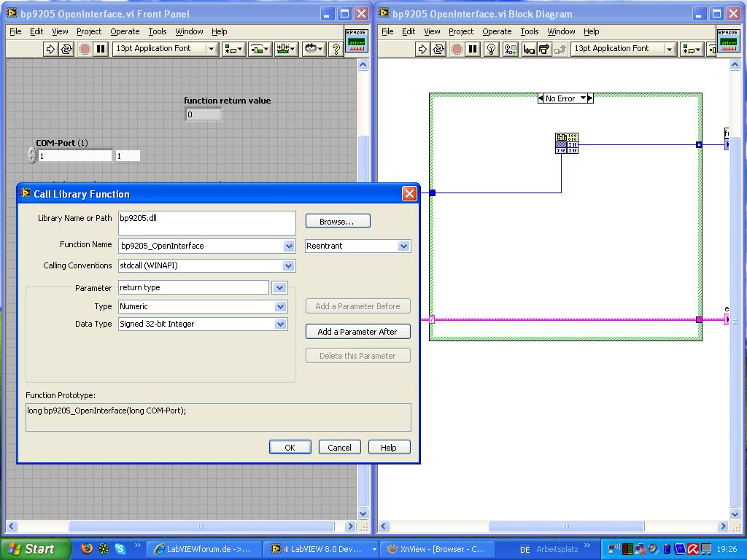The image size is (747, 560).
Task: Open Operate menu in Front Panel
Action: point(125,31)
